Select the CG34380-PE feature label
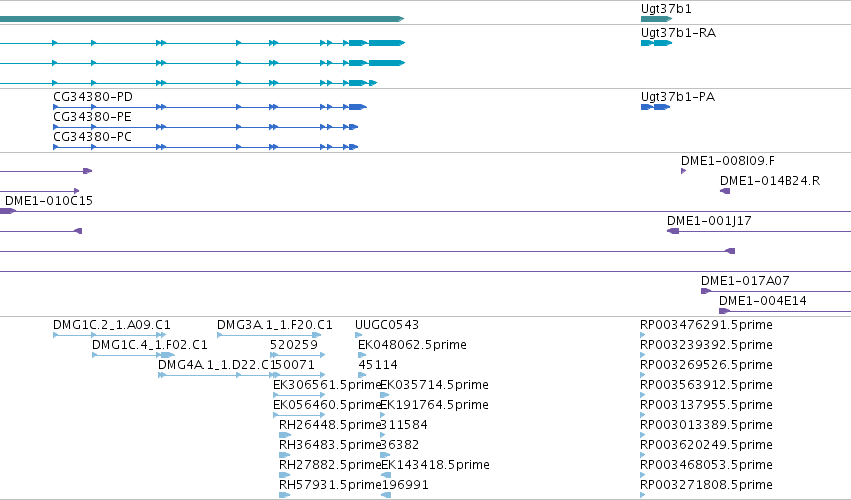Image resolution: width=851 pixels, height=500 pixels. 92,117
